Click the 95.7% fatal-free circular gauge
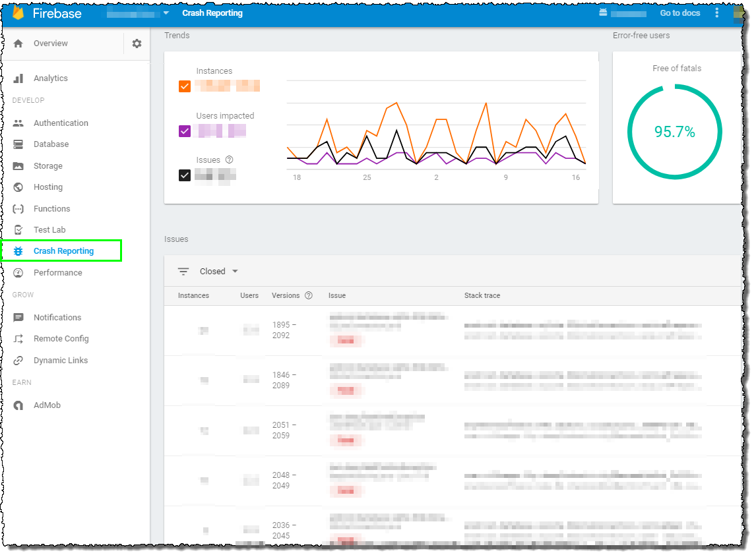756x559 pixels. 674,132
